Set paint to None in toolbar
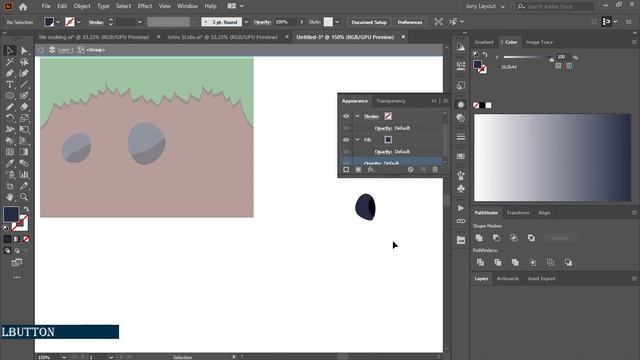Screen dimensions: 640x360 tap(26, 239)
